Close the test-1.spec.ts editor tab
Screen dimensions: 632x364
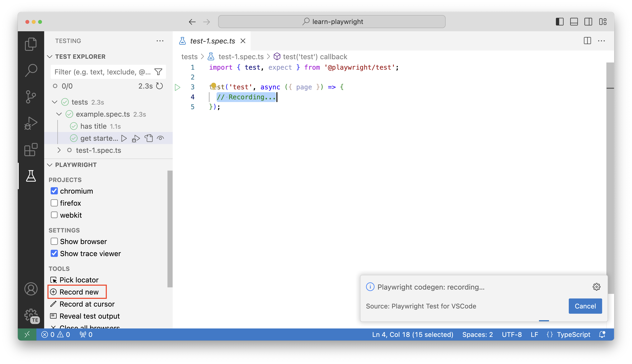coord(243,41)
